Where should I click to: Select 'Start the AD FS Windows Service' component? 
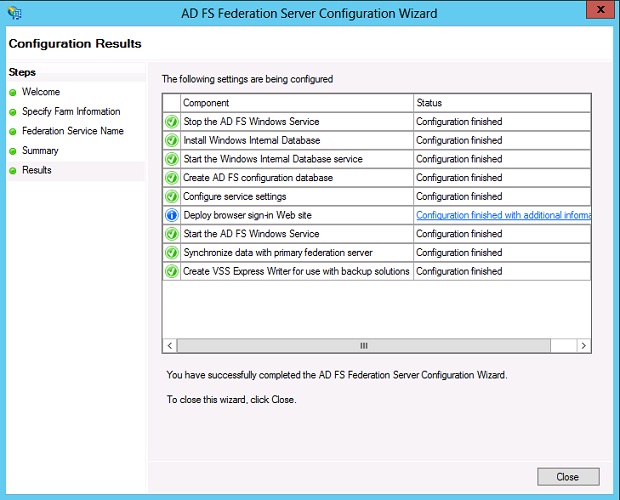pos(251,234)
